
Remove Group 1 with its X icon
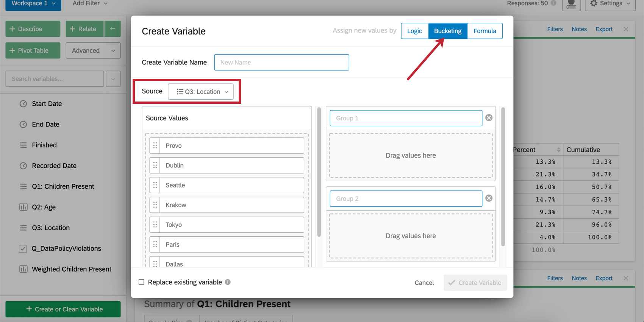(489, 118)
